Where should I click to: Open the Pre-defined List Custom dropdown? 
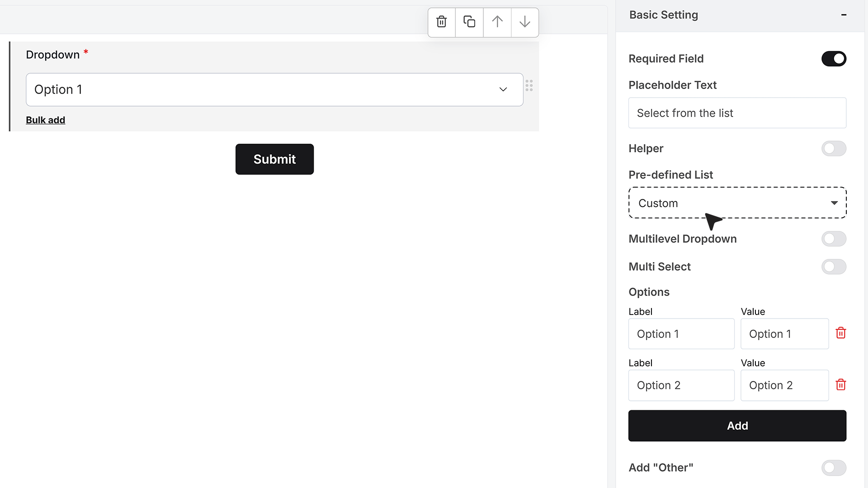click(737, 203)
